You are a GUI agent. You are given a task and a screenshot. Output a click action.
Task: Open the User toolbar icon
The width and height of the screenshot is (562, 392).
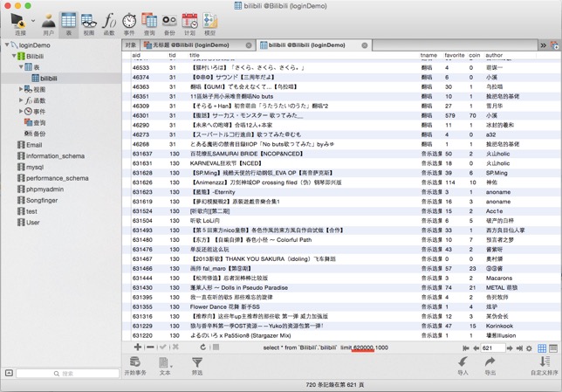pos(48,24)
